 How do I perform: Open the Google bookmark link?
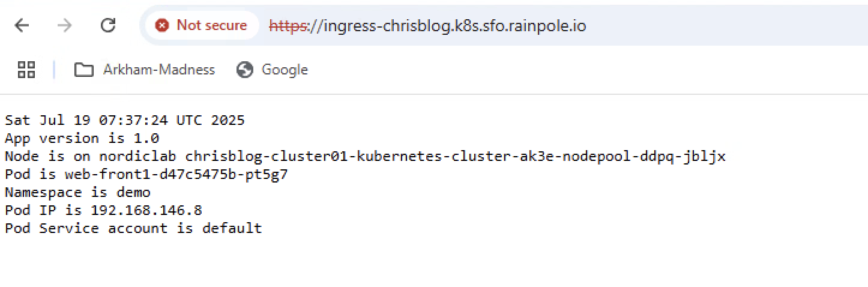click(285, 70)
